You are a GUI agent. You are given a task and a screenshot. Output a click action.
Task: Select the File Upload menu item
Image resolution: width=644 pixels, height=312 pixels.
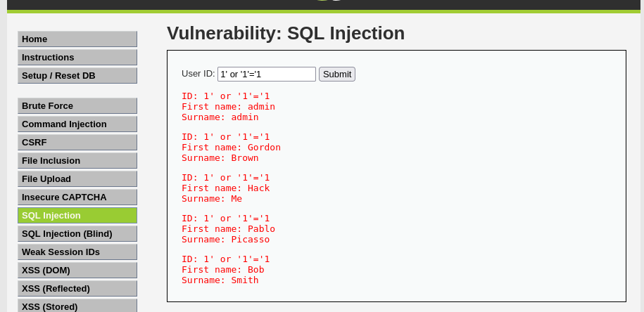pyautogui.click(x=77, y=179)
